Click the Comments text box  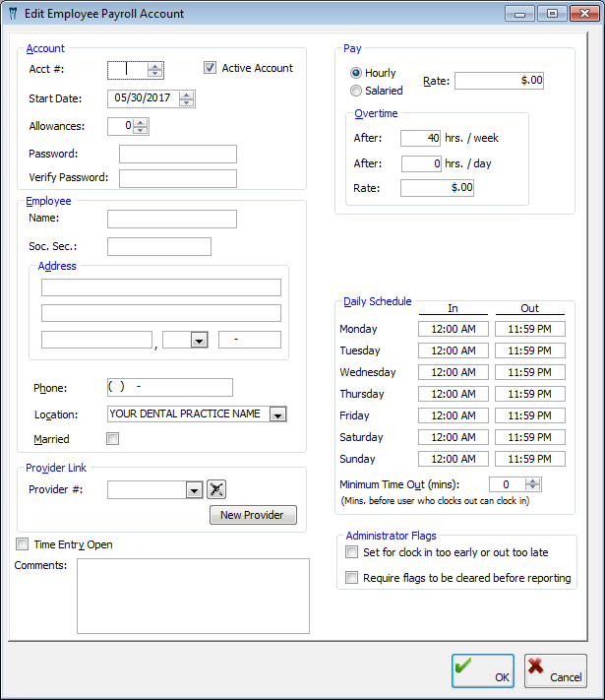(193, 596)
